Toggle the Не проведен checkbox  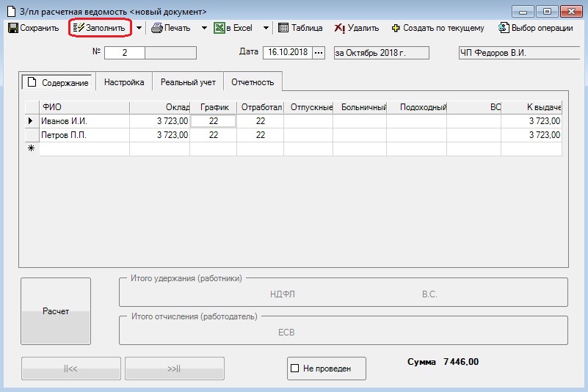pyautogui.click(x=295, y=369)
